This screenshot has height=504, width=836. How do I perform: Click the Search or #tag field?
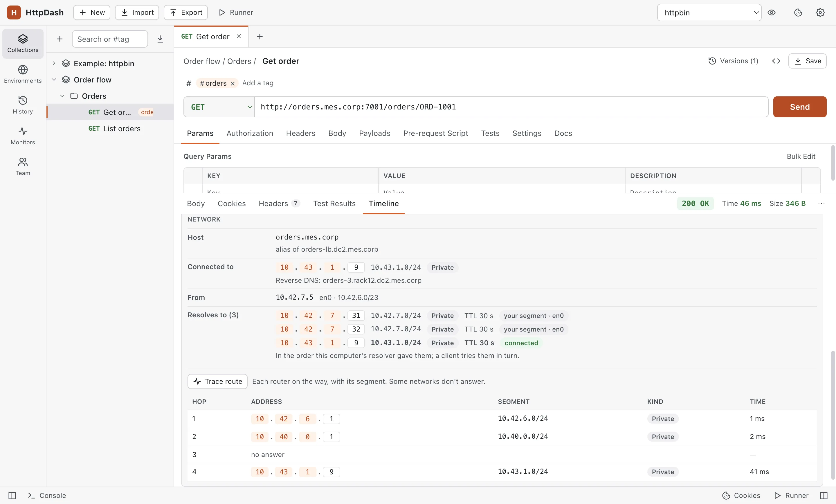(x=110, y=39)
